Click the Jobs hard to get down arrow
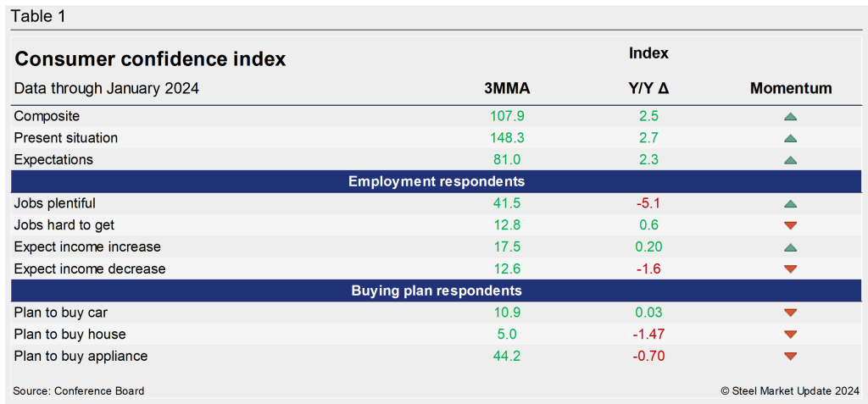Screen dimensions: 868x404 tap(790, 225)
